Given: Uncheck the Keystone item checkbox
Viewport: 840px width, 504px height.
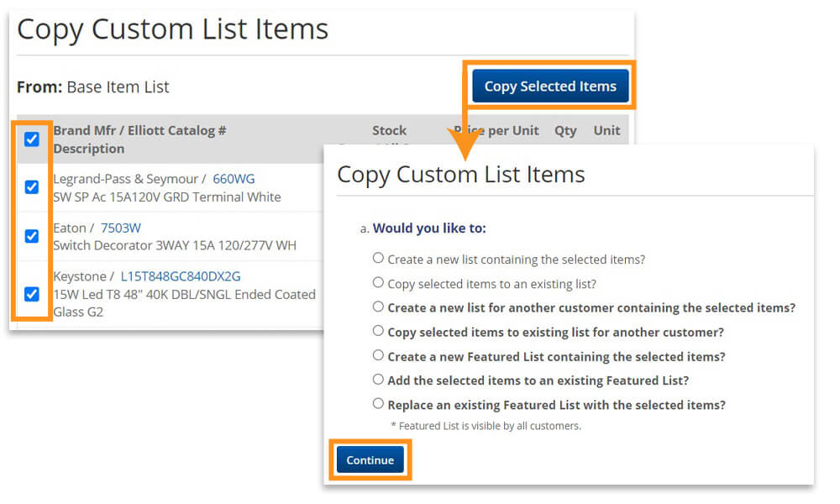Looking at the screenshot, I should click(32, 294).
